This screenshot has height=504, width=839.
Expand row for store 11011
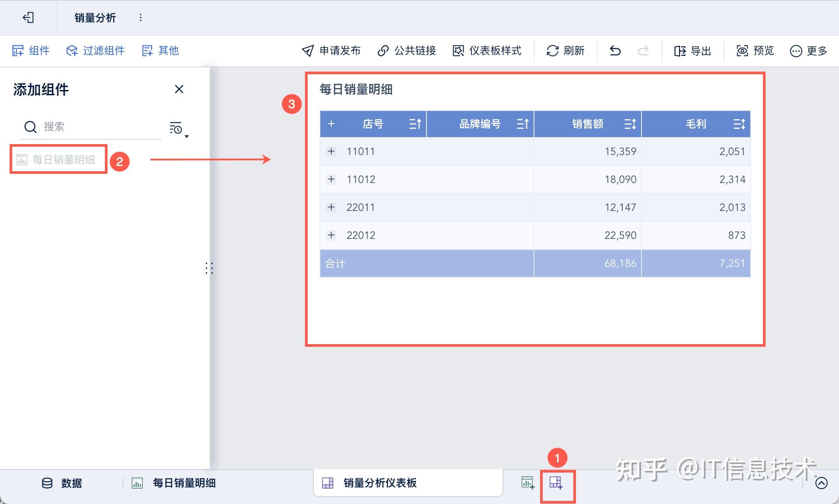point(331,152)
